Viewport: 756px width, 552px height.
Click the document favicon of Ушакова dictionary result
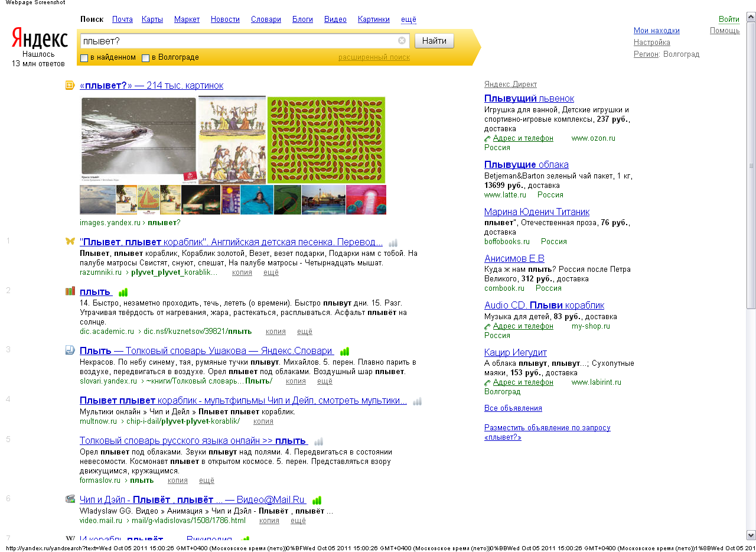70,350
